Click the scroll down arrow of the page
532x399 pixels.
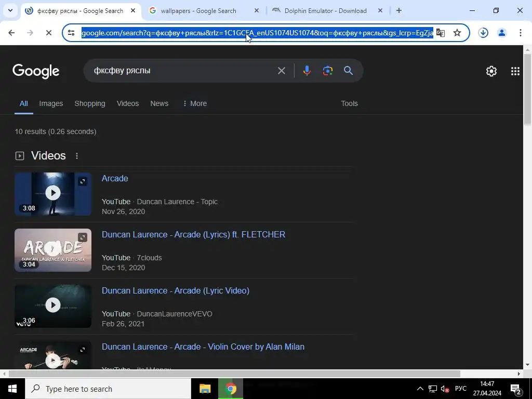527,365
